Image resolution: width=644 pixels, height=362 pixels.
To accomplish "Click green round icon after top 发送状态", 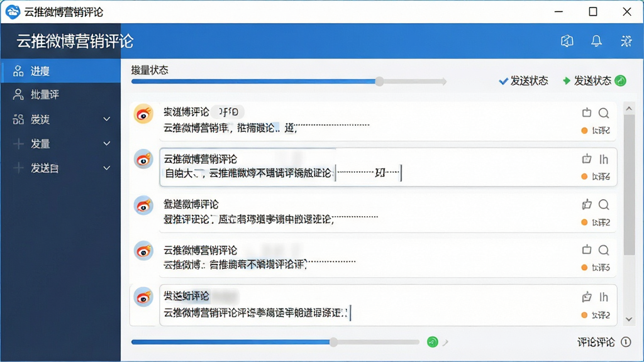I will tap(620, 80).
